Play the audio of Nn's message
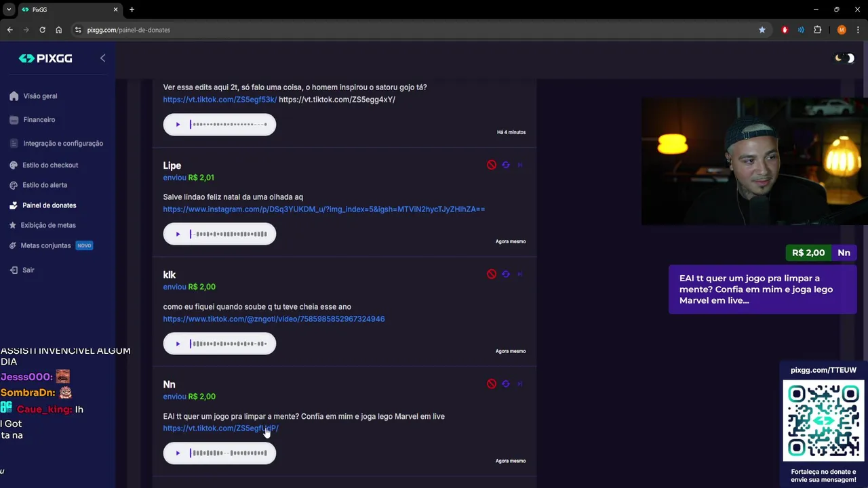Image resolution: width=868 pixels, height=488 pixels. [178, 453]
